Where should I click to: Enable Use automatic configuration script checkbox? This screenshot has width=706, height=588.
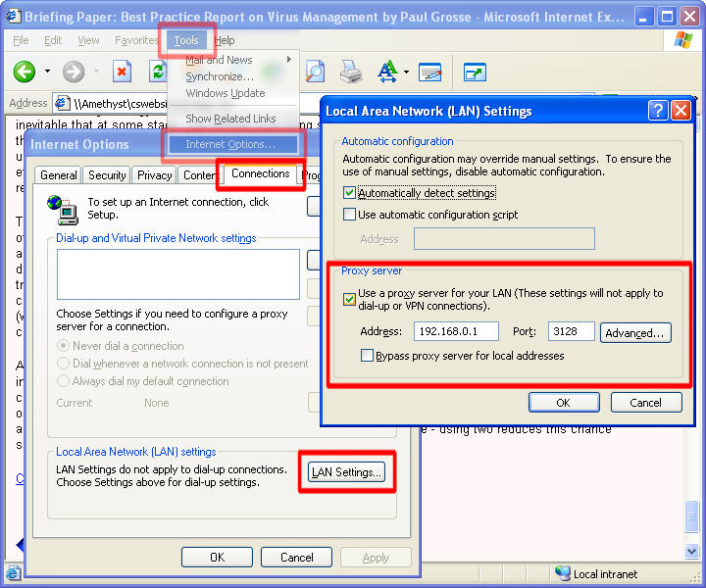click(349, 215)
